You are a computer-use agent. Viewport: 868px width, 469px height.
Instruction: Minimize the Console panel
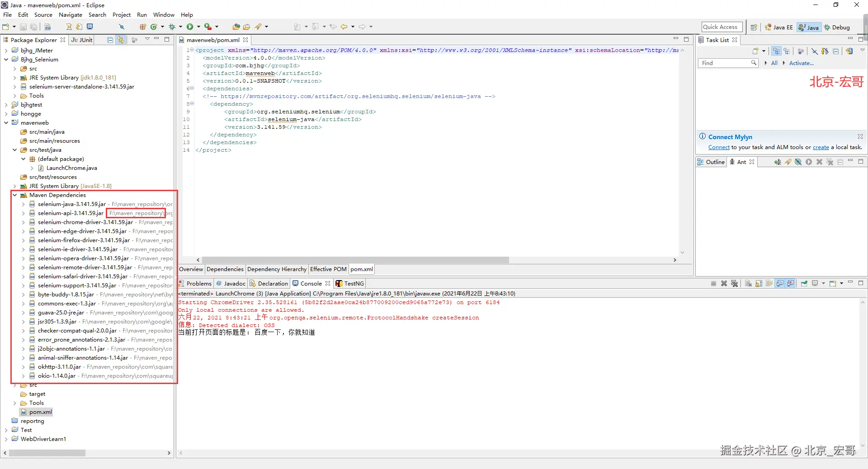(850, 282)
